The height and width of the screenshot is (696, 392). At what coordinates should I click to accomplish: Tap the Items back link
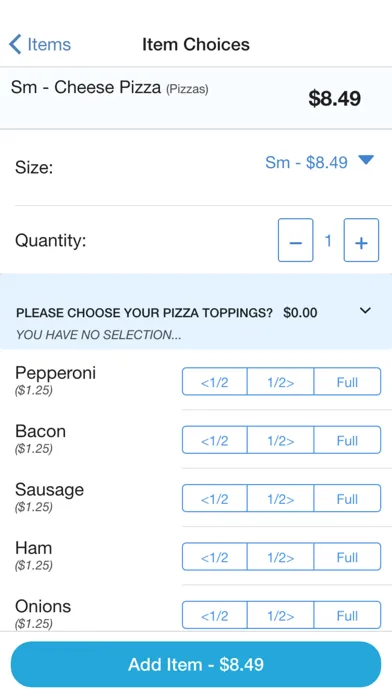coord(40,44)
